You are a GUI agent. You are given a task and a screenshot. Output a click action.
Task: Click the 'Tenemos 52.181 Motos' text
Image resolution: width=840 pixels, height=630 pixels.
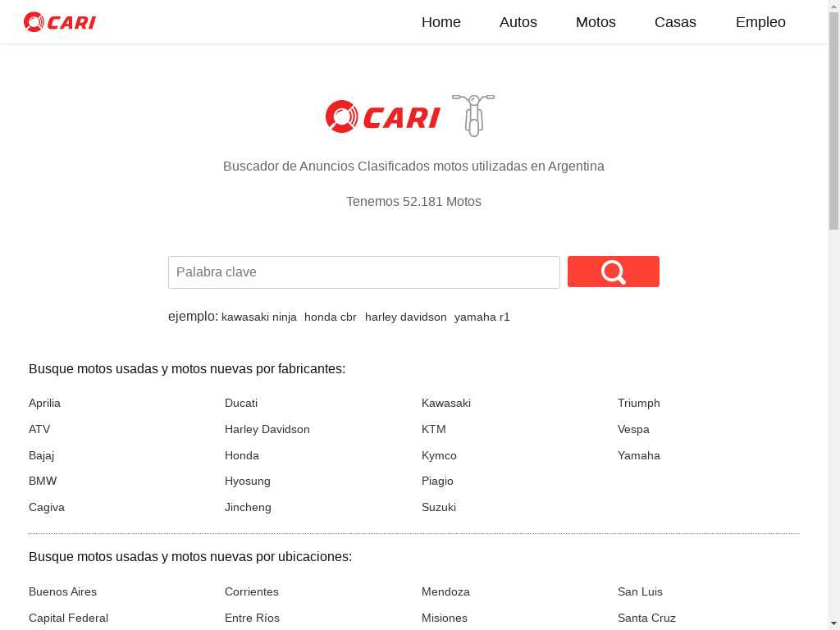pos(413,202)
